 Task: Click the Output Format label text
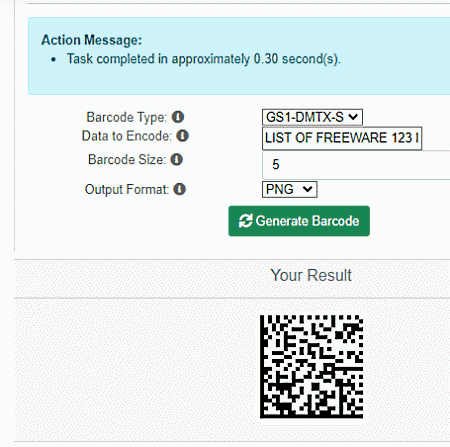[127, 190]
